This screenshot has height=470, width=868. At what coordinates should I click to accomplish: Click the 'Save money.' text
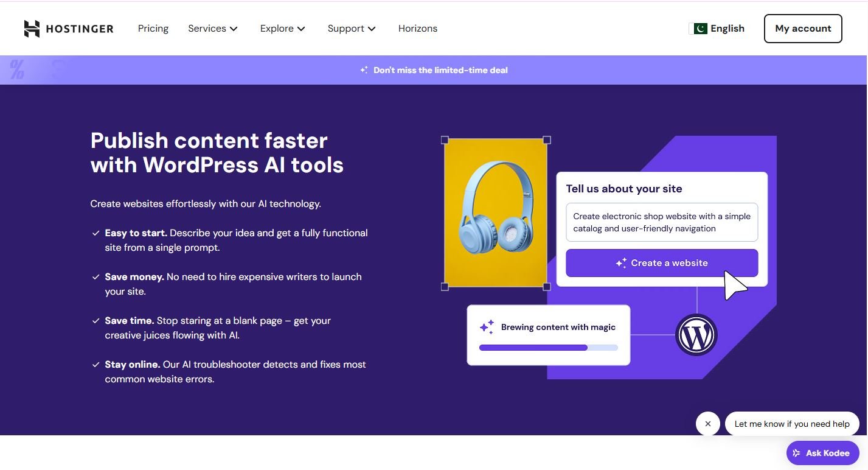click(134, 277)
